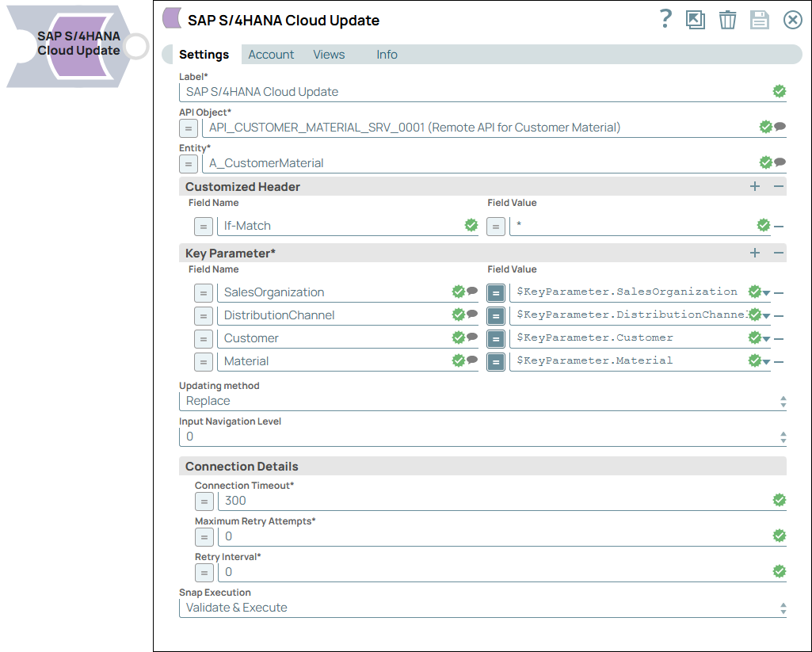Toggle expression for If-Match field value
812x652 pixels.
coord(496,227)
